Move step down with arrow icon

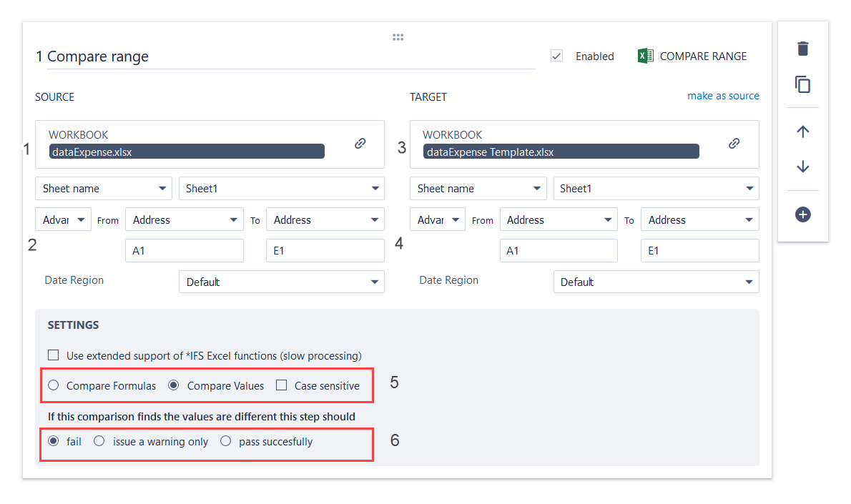803,167
